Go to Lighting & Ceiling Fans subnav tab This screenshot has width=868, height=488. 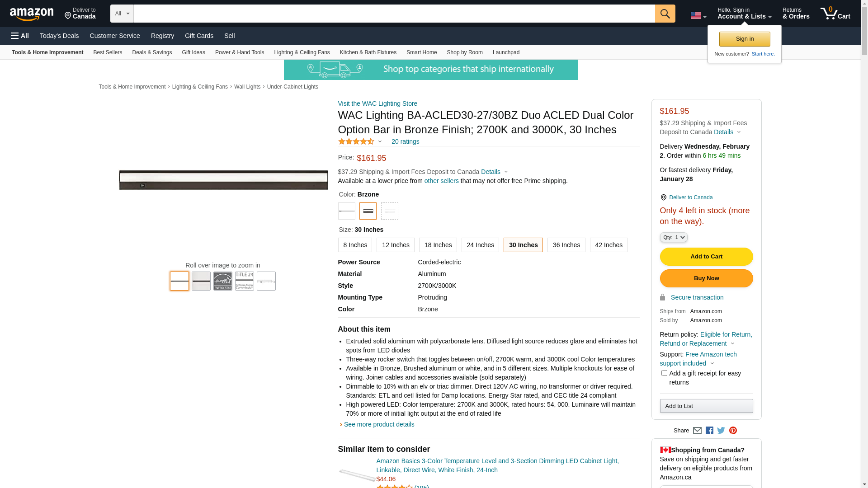302,52
